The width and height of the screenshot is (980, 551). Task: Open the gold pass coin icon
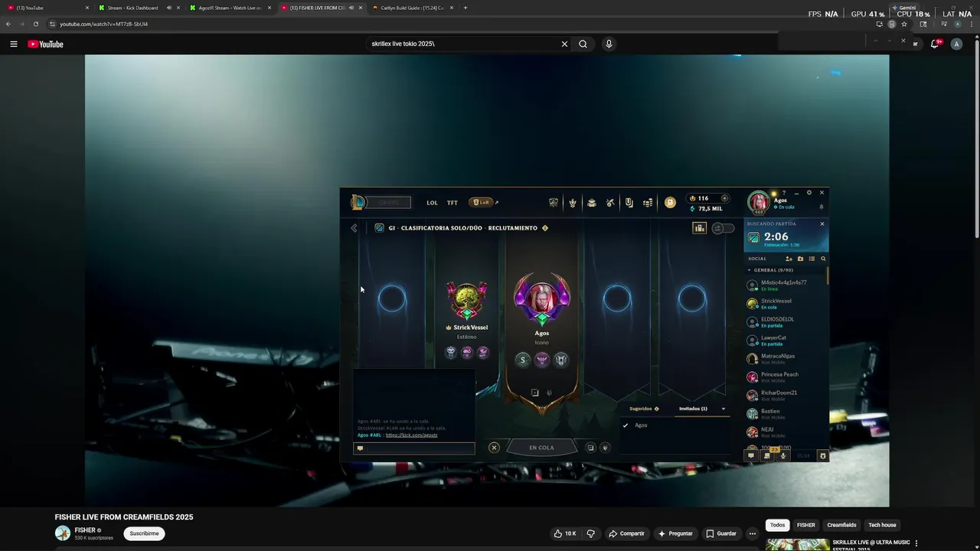click(670, 203)
